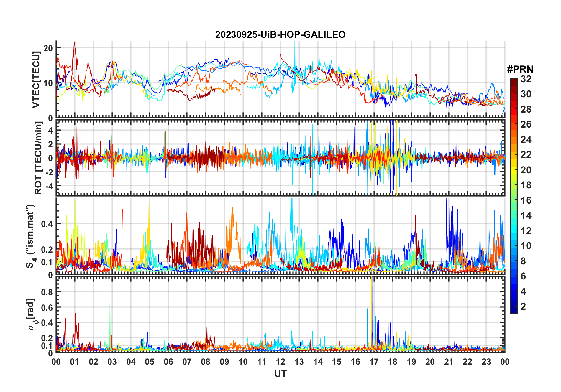Screen dimensions: 561x392
Task: Select the "10" tick on VTEC y-axis
Action: [x=48, y=83]
